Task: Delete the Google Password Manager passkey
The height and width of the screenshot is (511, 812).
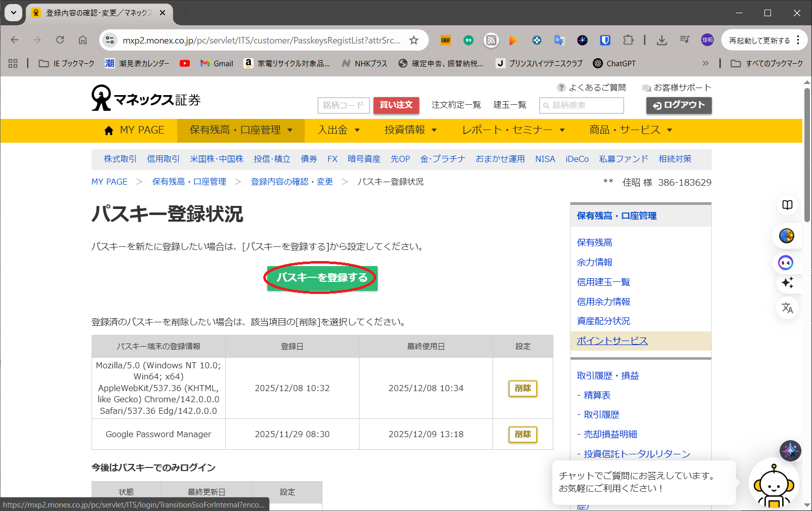Action: (522, 434)
